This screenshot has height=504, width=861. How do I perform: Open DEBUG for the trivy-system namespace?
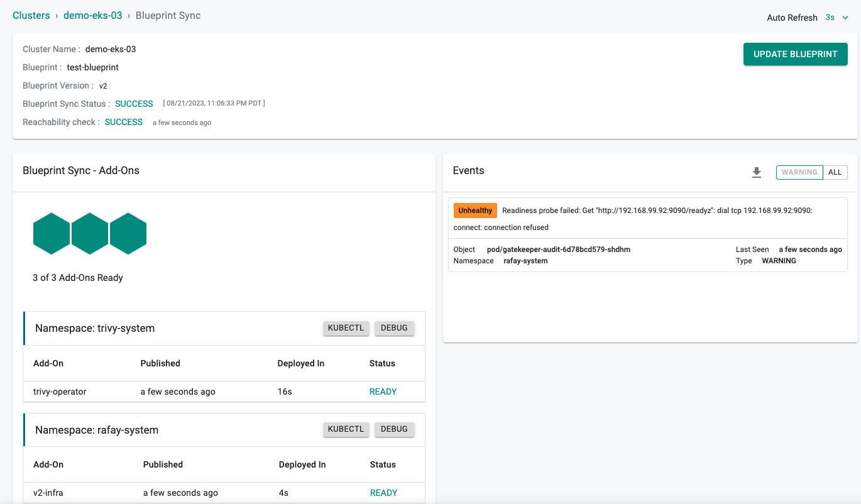tap(395, 328)
